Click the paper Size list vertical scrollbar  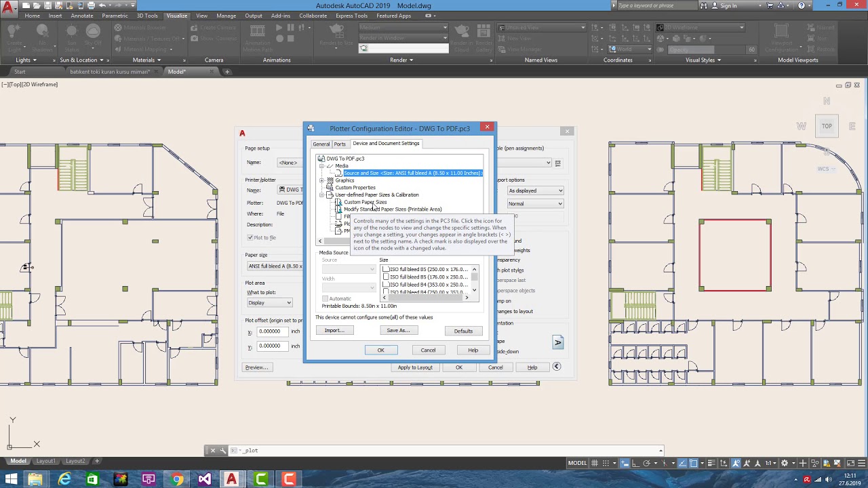(x=474, y=280)
